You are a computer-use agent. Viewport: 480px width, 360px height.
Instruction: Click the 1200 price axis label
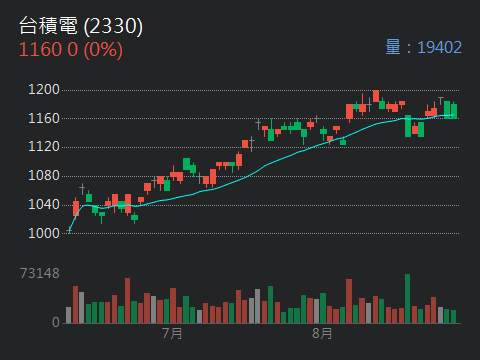[x=44, y=89]
